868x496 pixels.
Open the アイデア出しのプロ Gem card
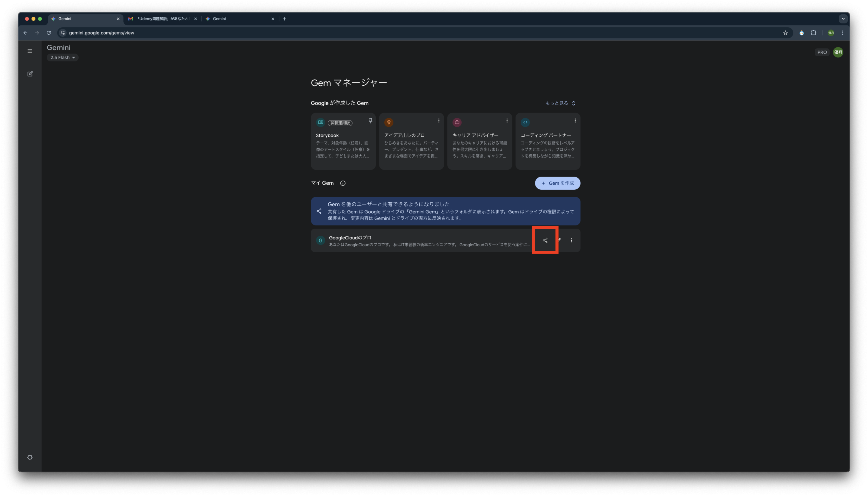412,141
